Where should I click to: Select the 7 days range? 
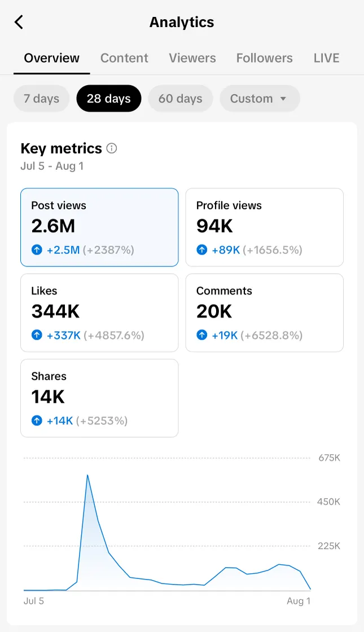pos(41,99)
